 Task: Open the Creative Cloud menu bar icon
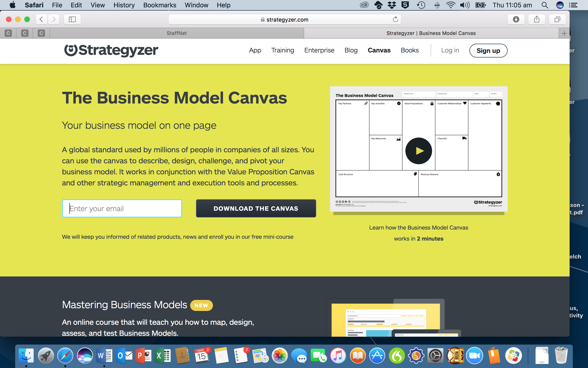pos(364,5)
